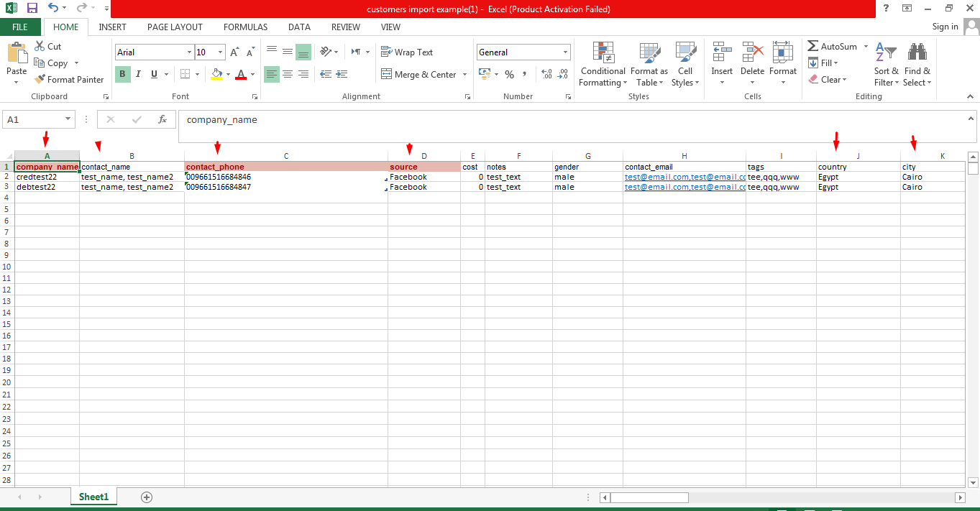Click the Redo arrow icon

[81, 9]
